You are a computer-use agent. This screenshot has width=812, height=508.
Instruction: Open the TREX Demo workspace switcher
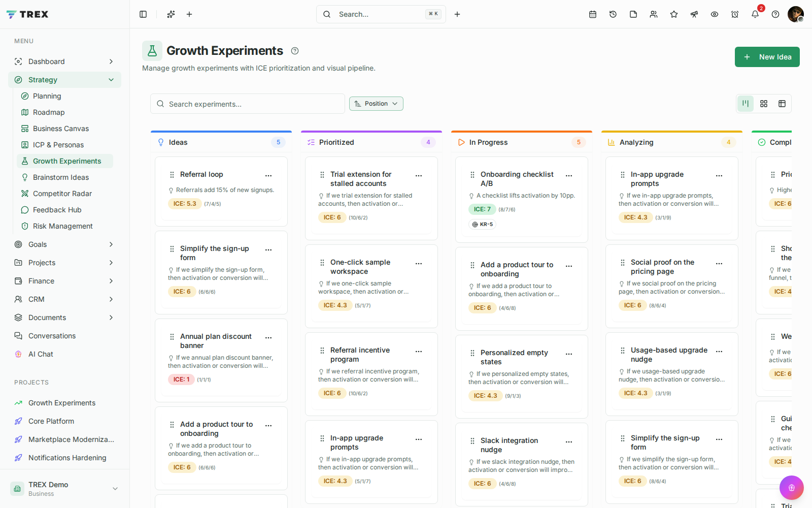click(64, 489)
